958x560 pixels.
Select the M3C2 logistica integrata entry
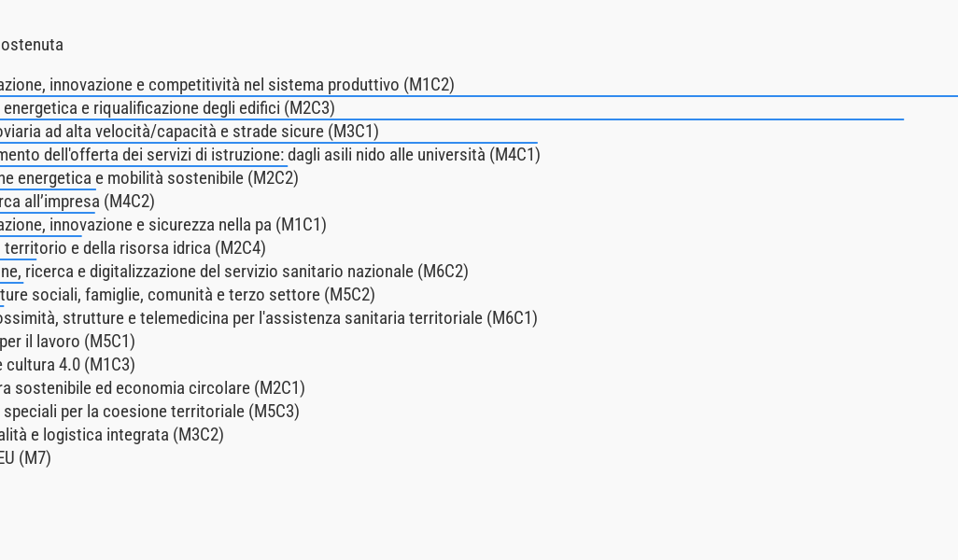(x=112, y=435)
